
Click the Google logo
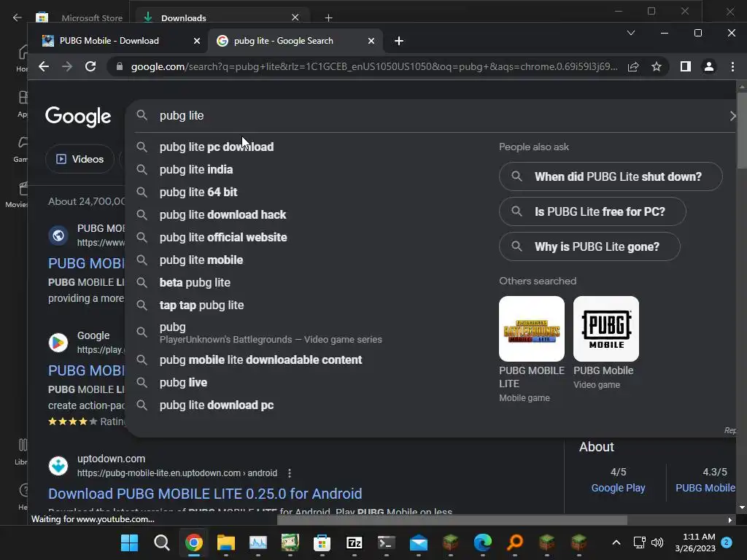coord(78,117)
